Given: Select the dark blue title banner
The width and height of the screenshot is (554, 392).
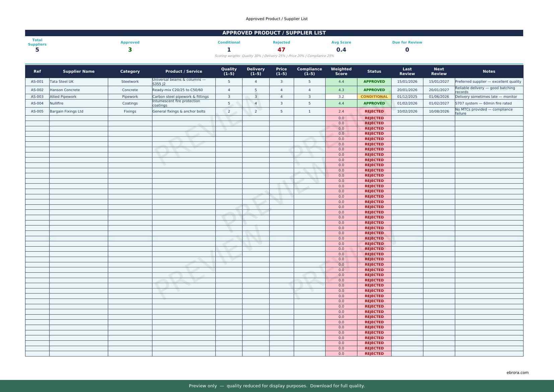Looking at the screenshot, I should [x=274, y=33].
